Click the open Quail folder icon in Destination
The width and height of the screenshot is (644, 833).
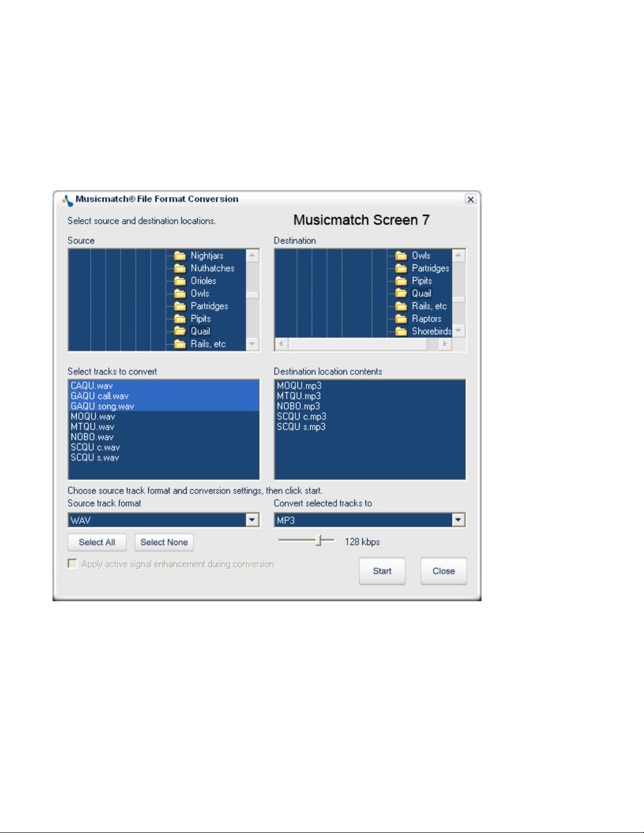click(402, 294)
